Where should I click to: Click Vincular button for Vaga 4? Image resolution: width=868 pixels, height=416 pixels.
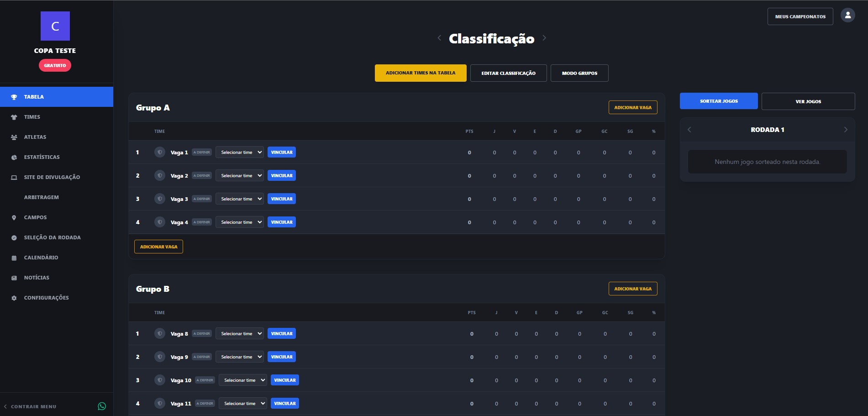tap(282, 222)
